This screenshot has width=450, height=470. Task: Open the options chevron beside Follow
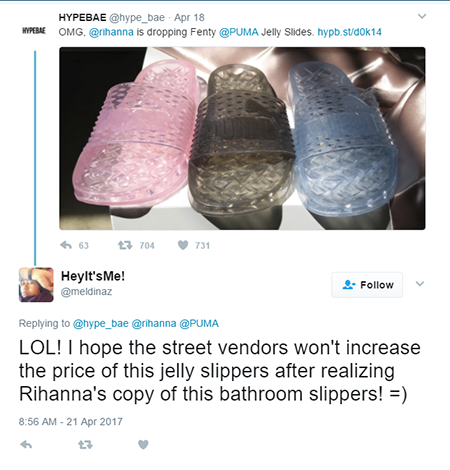[x=420, y=284]
